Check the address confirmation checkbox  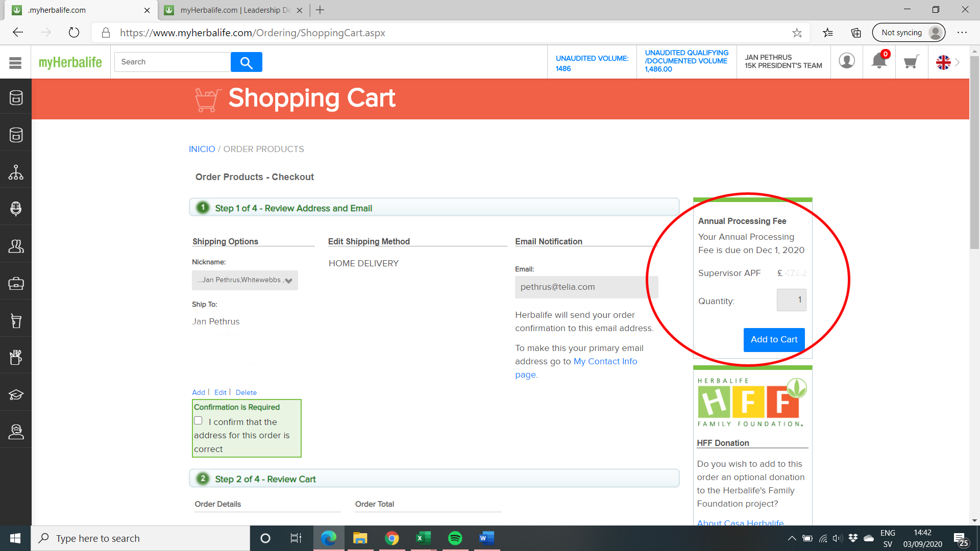coord(198,421)
